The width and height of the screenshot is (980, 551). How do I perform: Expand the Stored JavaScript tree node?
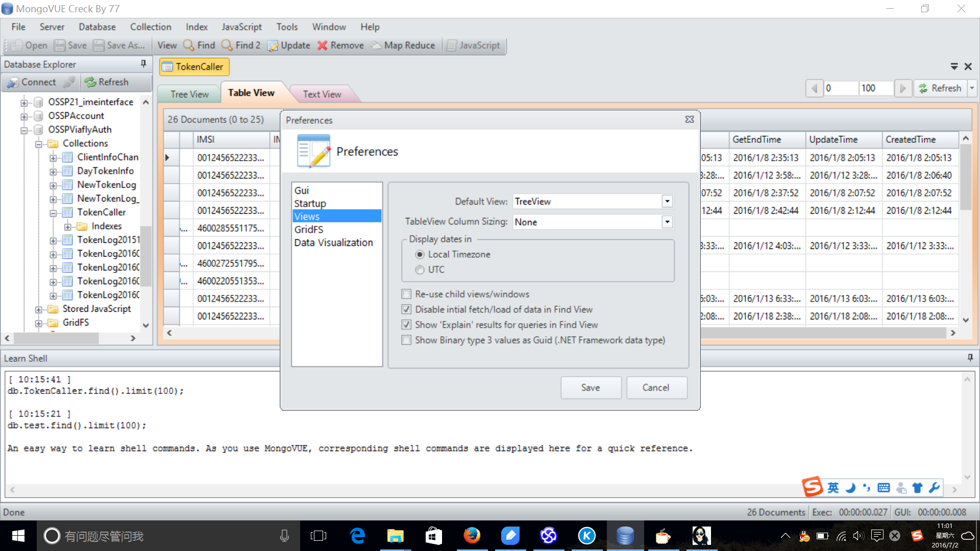coord(39,309)
